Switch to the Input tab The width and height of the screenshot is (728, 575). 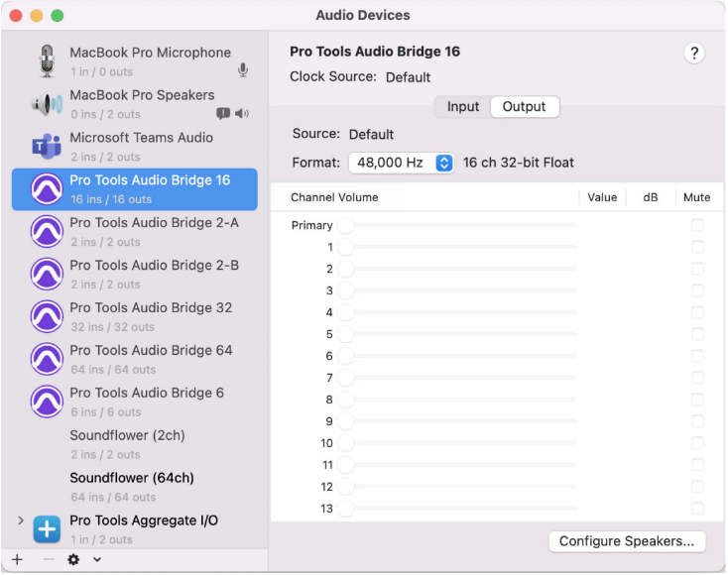coord(463,107)
